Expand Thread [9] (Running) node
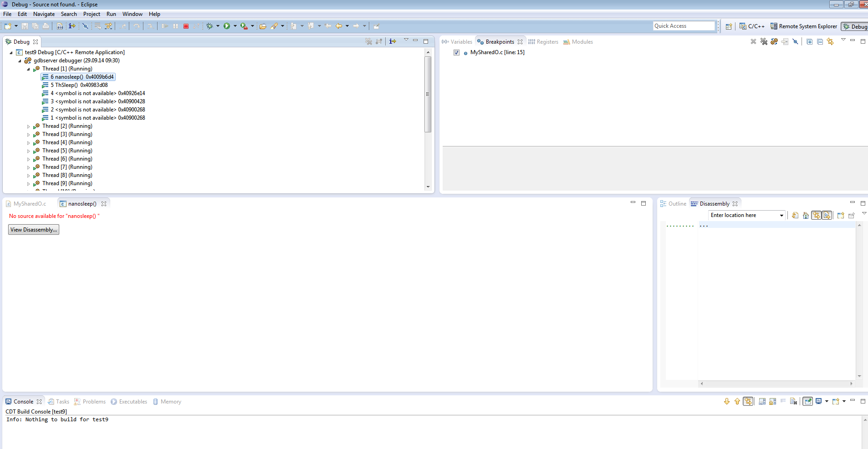This screenshot has height=449, width=868. tap(28, 184)
